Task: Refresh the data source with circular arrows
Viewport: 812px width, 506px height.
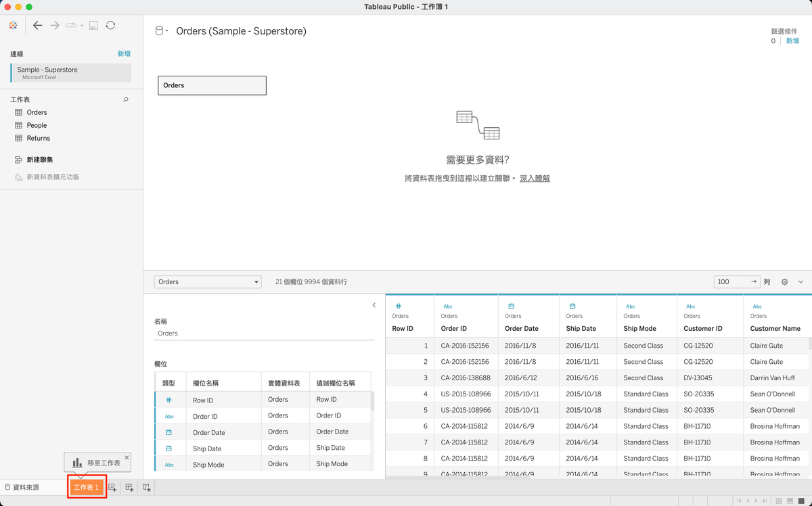Action: (110, 25)
